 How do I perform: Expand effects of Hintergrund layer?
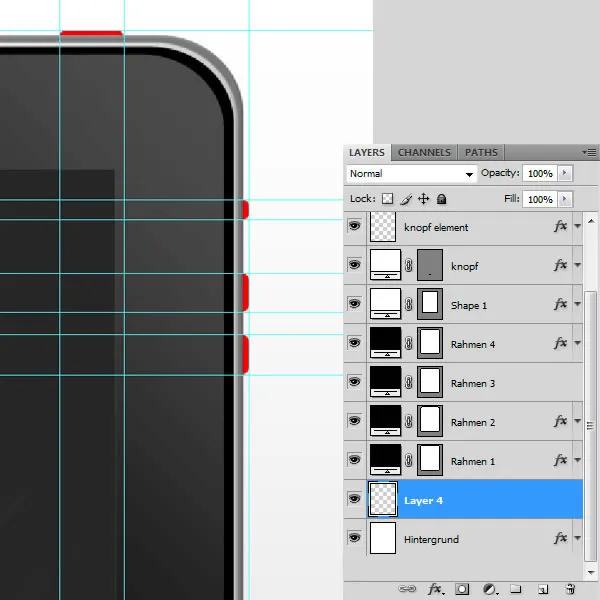pyautogui.click(x=577, y=538)
